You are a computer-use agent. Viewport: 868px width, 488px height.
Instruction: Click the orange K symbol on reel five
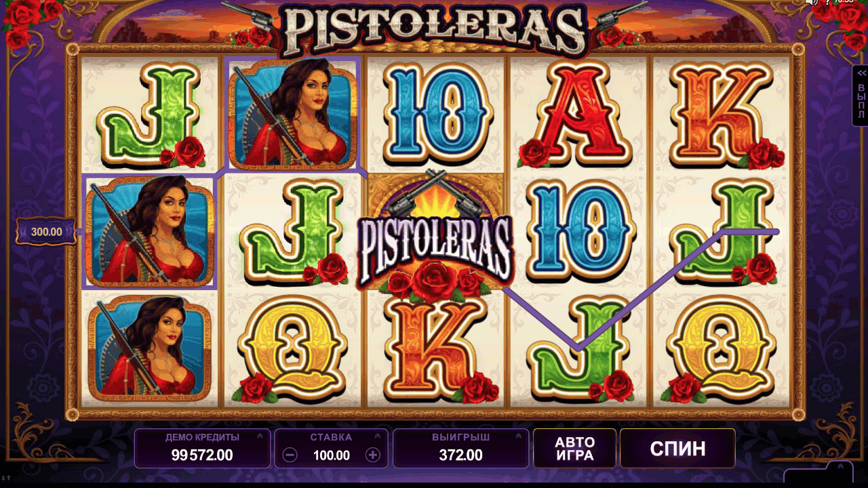click(x=721, y=115)
